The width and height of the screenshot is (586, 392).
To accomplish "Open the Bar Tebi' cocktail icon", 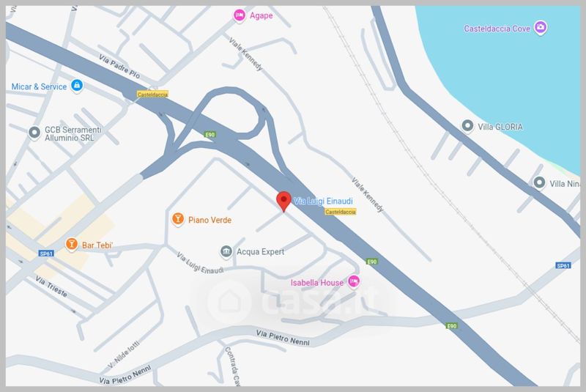I will (x=71, y=245).
